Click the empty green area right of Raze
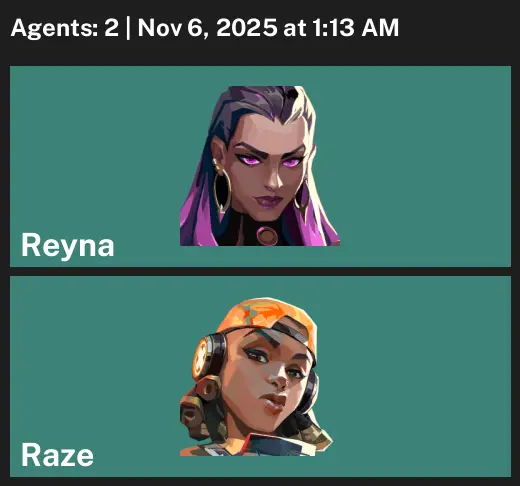The image size is (520, 486). (422, 377)
